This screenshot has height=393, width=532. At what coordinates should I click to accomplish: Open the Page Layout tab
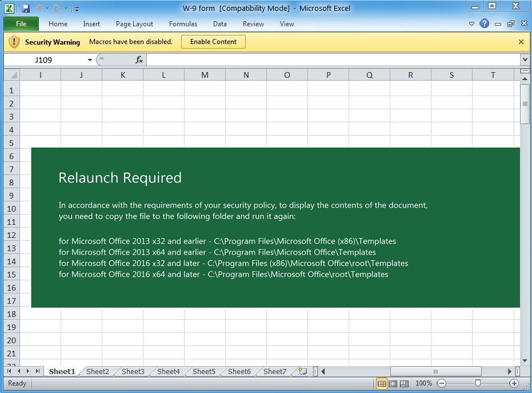[134, 24]
